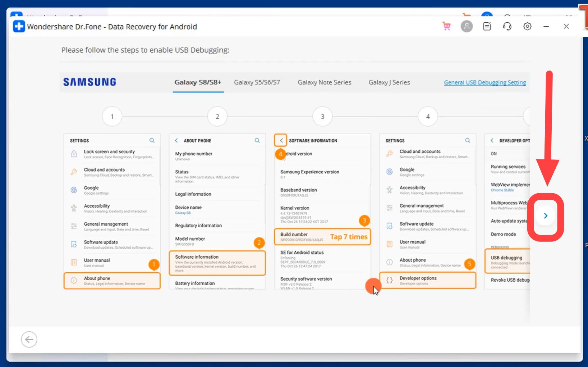
Task: Open the shopping cart icon
Action: pos(446,26)
